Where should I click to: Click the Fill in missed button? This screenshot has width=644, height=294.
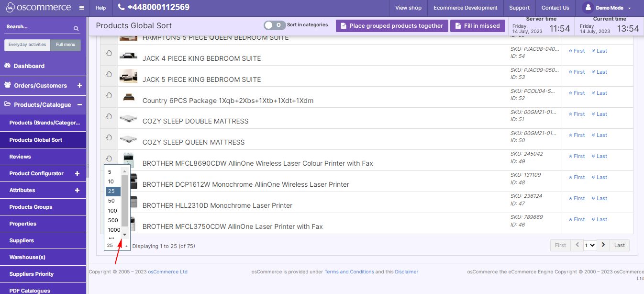(477, 26)
